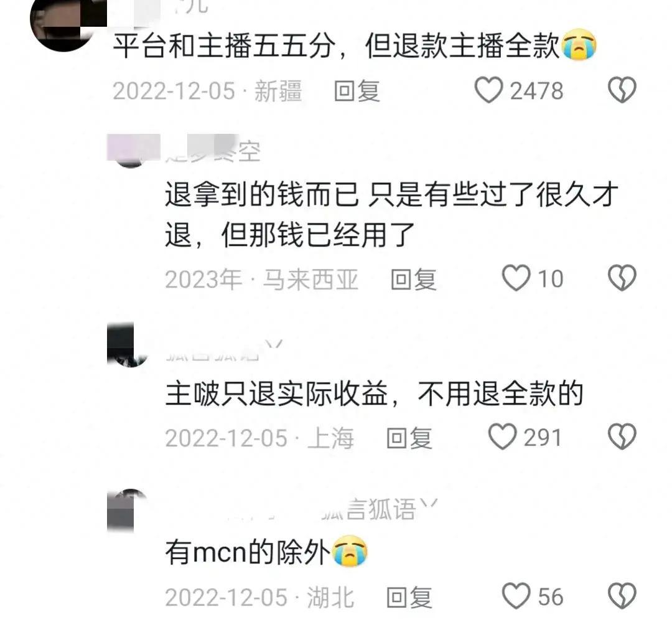Image resolution: width=672 pixels, height=635 pixels.
Task: Like the 湖北 comment with 56 likes
Action: tap(516, 596)
